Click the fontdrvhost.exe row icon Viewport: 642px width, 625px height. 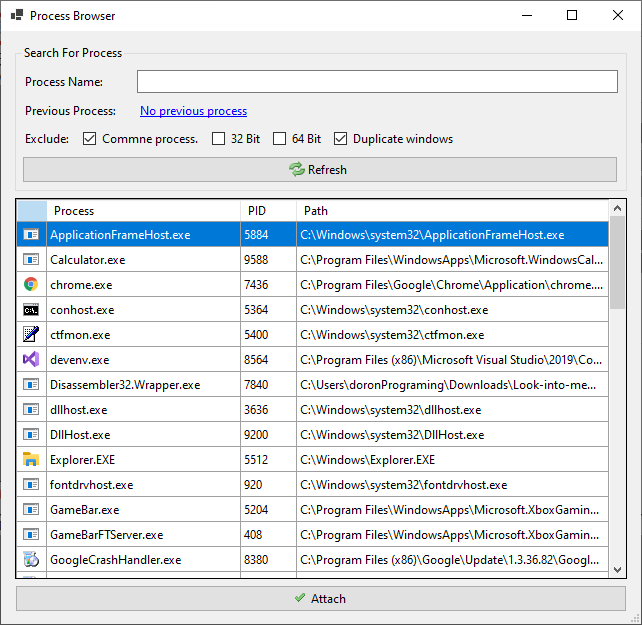click(31, 485)
